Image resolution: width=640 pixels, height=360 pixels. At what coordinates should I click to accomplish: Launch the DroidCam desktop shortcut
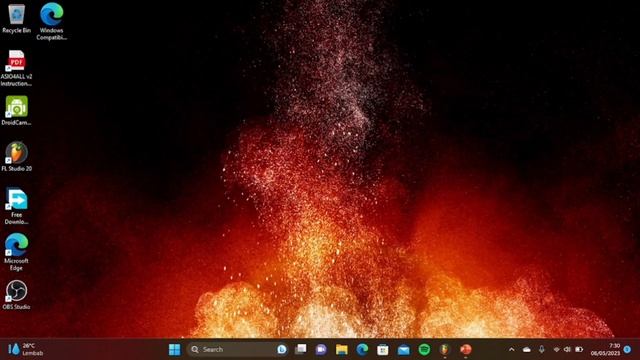(x=16, y=111)
